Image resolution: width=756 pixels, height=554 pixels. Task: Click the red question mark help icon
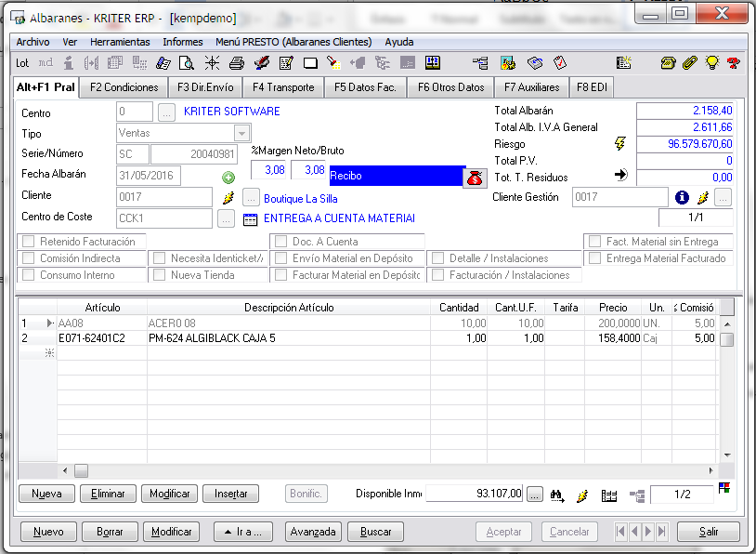pos(734,62)
